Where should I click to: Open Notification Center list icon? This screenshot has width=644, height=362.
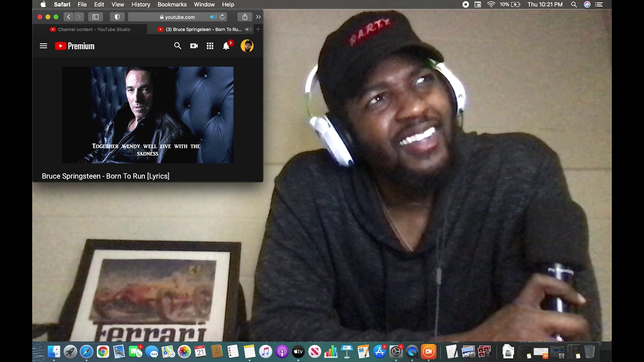point(599,5)
